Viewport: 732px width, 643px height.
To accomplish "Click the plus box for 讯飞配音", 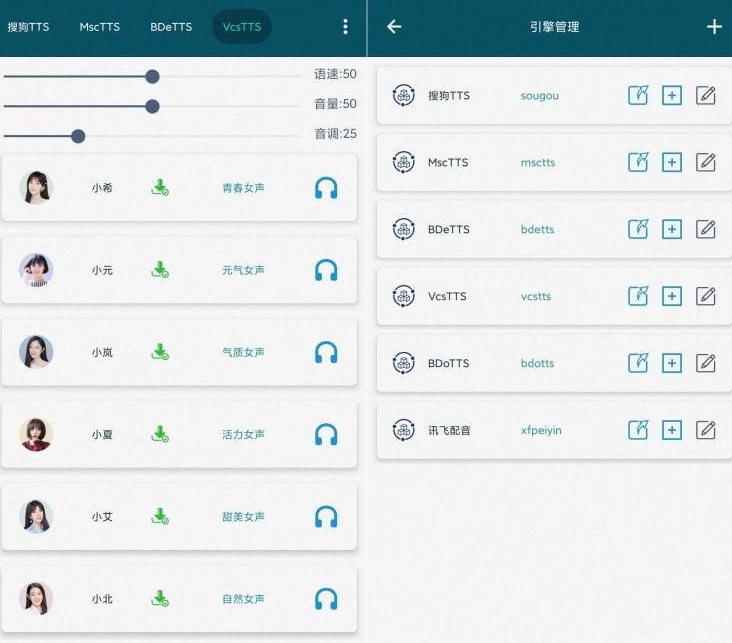I will [672, 430].
